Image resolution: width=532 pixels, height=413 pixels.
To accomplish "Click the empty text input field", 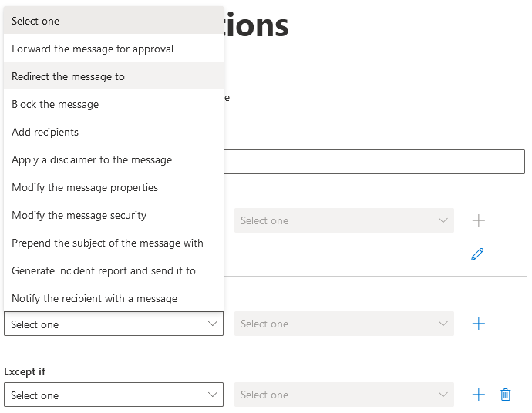I will pyautogui.click(x=374, y=162).
